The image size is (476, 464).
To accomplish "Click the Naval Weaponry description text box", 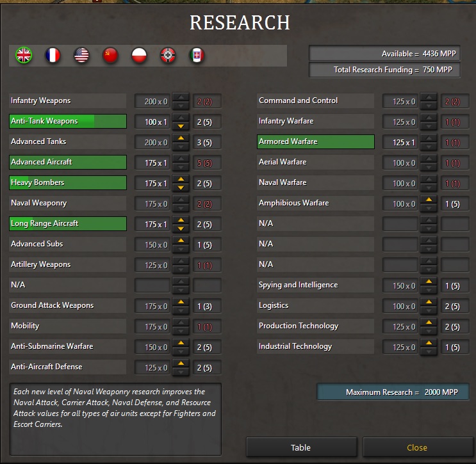I will click(115, 419).
